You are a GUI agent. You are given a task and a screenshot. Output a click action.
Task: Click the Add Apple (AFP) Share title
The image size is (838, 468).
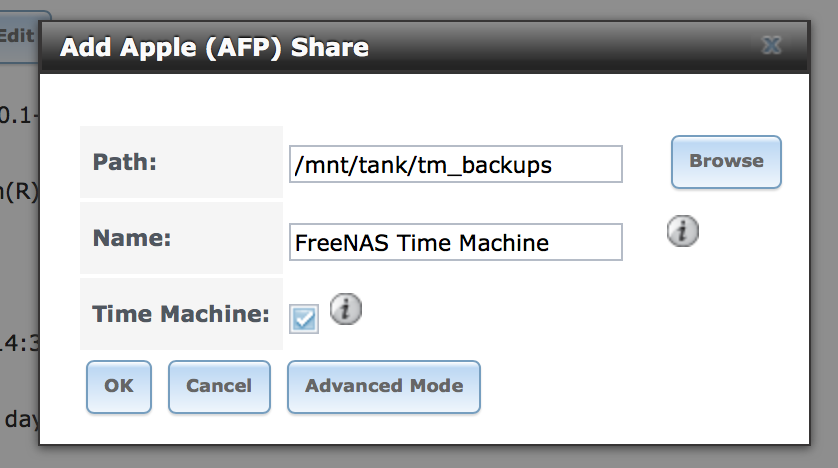[214, 47]
